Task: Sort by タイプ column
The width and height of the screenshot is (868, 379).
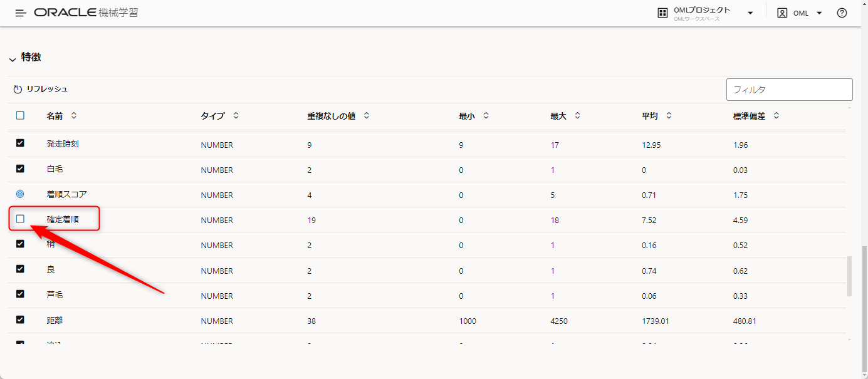Action: (x=236, y=116)
